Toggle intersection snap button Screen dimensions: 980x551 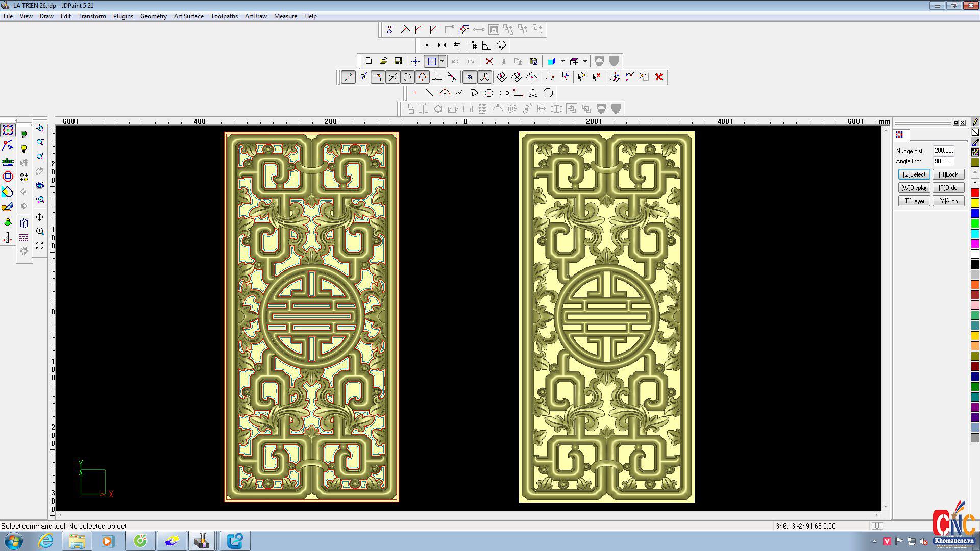(x=393, y=77)
